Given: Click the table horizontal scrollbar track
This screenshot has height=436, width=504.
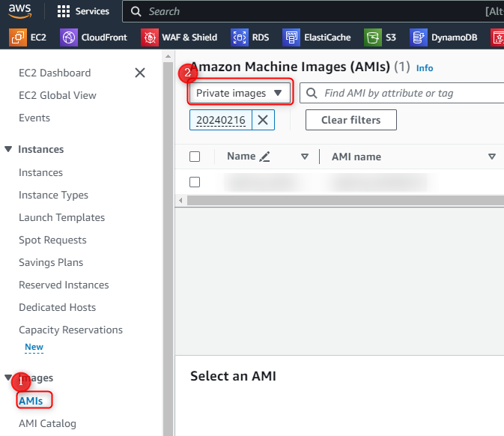Looking at the screenshot, I should point(345,200).
